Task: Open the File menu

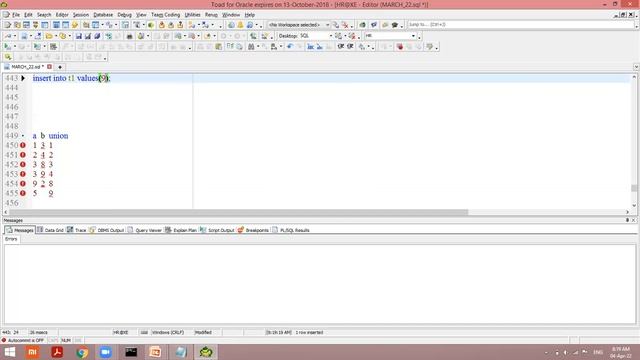Action: (x=16, y=15)
